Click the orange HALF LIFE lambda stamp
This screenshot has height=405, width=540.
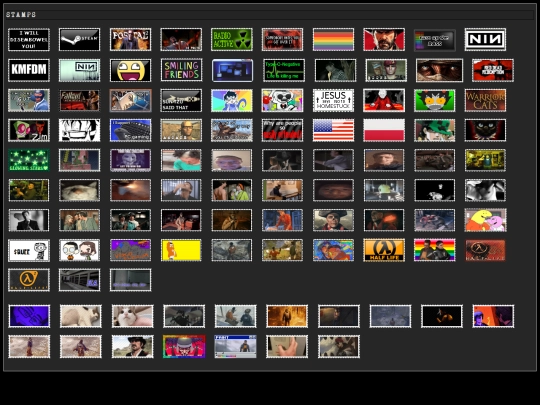pyautogui.click(x=384, y=250)
